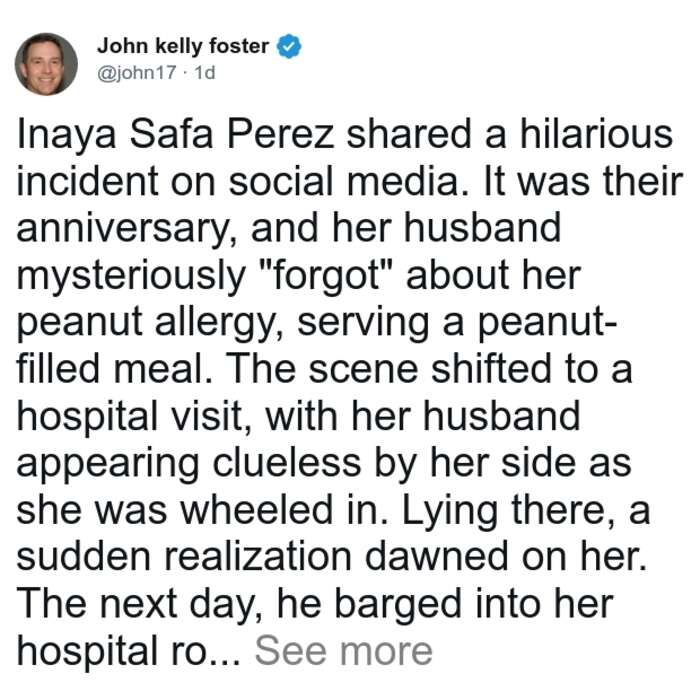
Task: Click the word hilarious in first line
Action: (596, 133)
